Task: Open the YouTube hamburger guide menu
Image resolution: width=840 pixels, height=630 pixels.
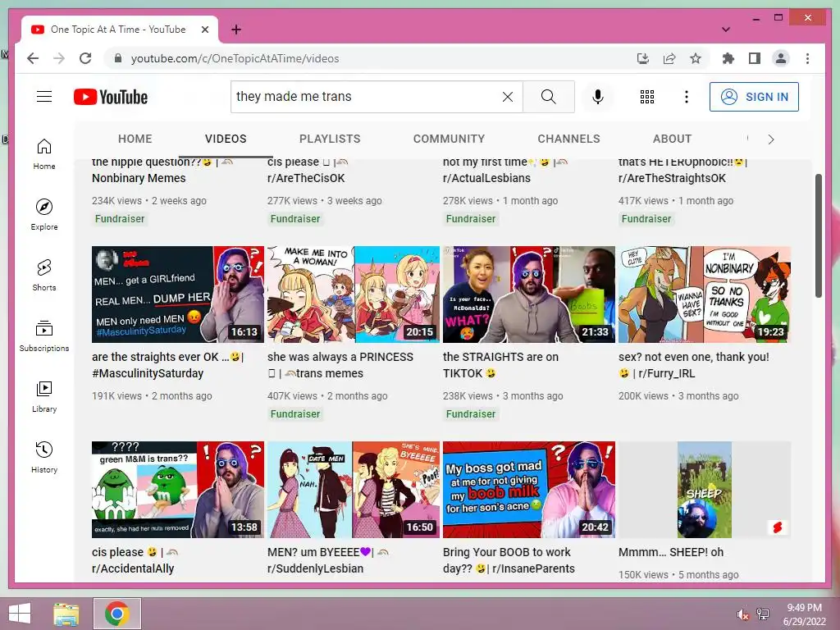Action: click(x=44, y=97)
